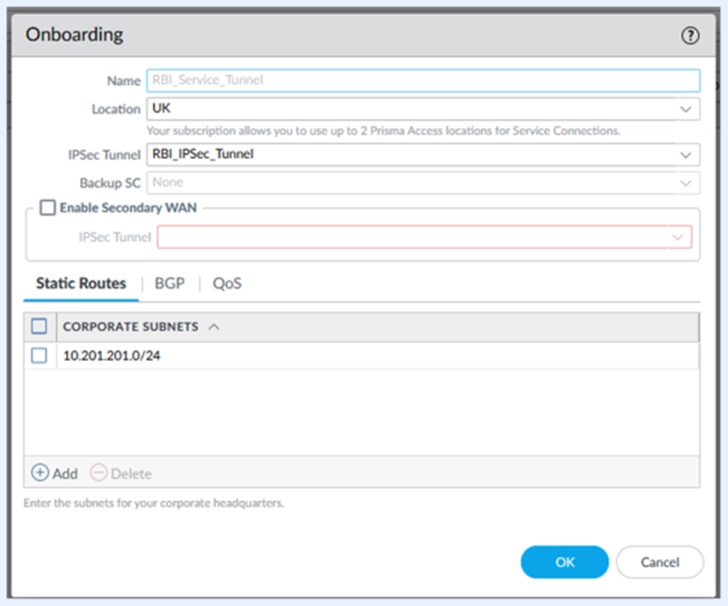728x606 pixels.
Task: Click the Name input field
Action: (x=422, y=81)
